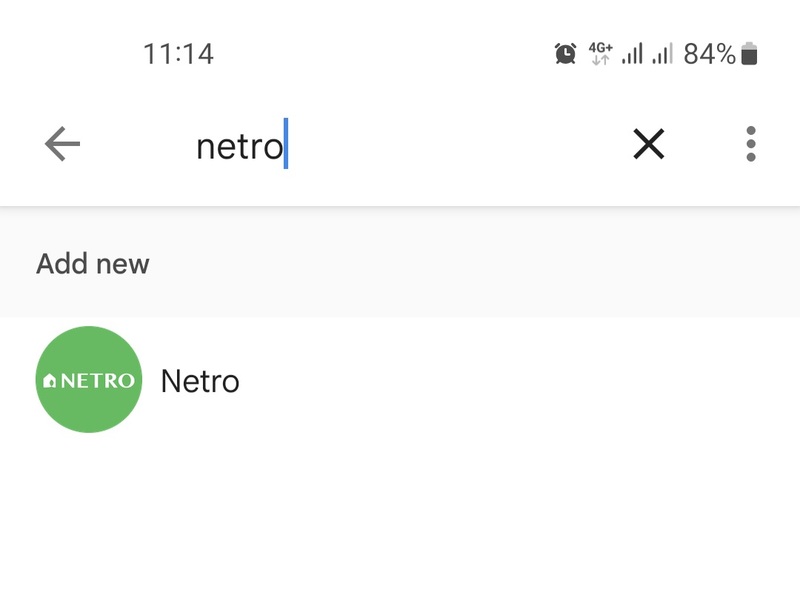800x593 pixels.
Task: Click the house glyph inside Netro logo
Action: point(49,381)
